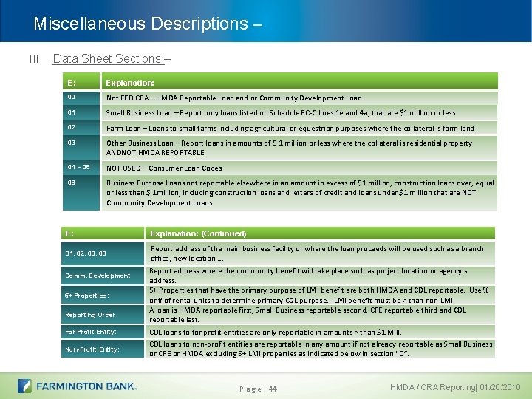Click the 'HMDA / CRA Reporting| 01/20/2010' footer text
Viewport: 532px width, 399px height.
click(x=455, y=387)
